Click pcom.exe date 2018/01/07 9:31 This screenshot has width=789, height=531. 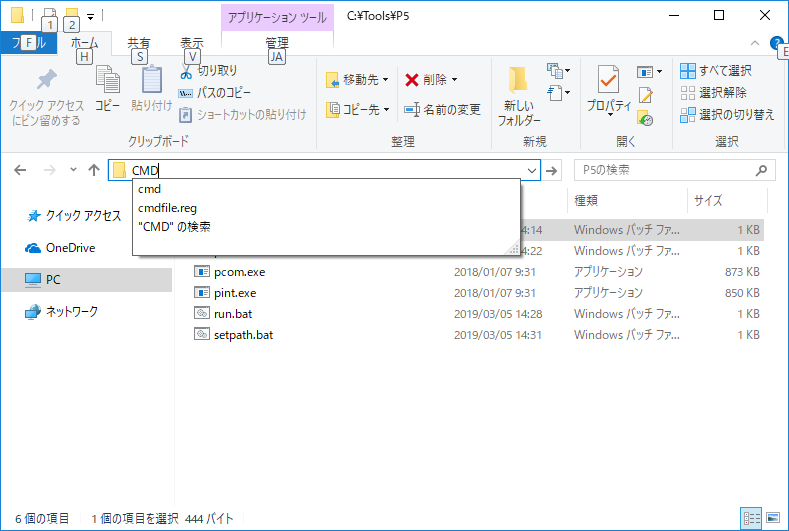pyautogui.click(x=495, y=272)
